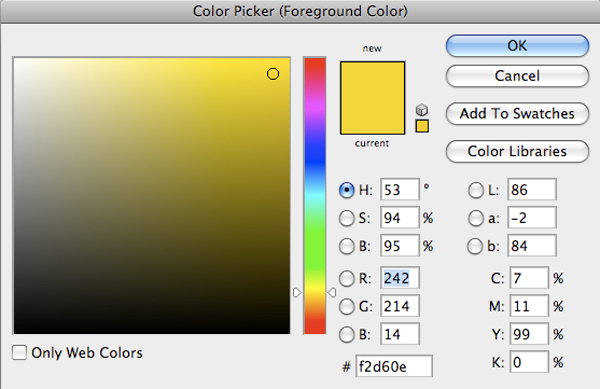Select the RGB blue B radio button
Viewport: 600px width, 389px height.
tap(347, 335)
